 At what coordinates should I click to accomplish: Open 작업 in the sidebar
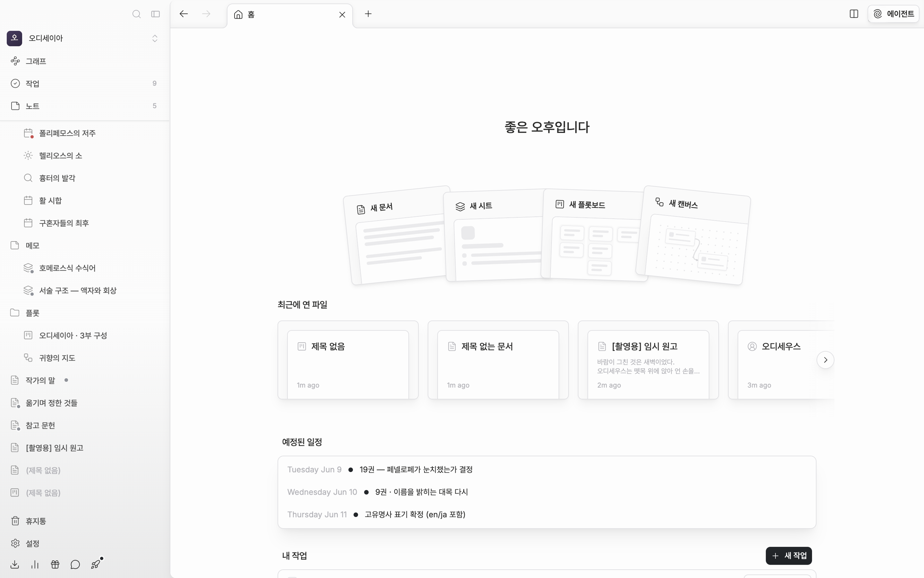[84, 83]
